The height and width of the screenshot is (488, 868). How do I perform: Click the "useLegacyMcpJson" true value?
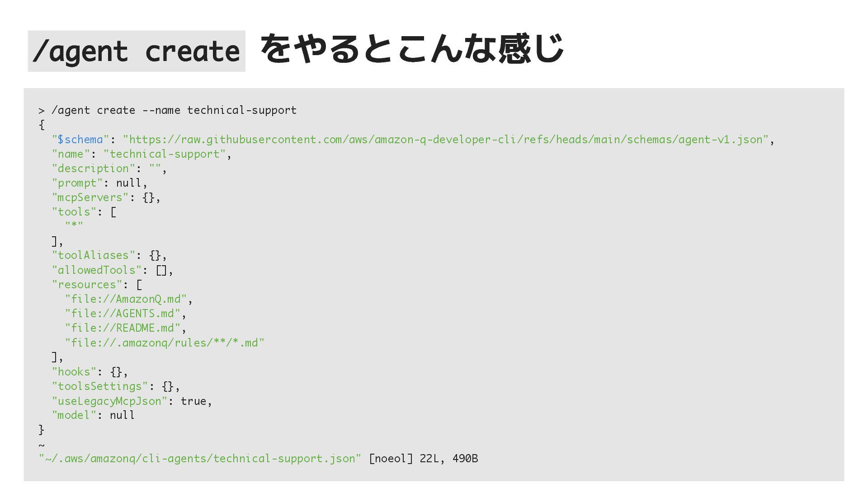click(x=193, y=401)
